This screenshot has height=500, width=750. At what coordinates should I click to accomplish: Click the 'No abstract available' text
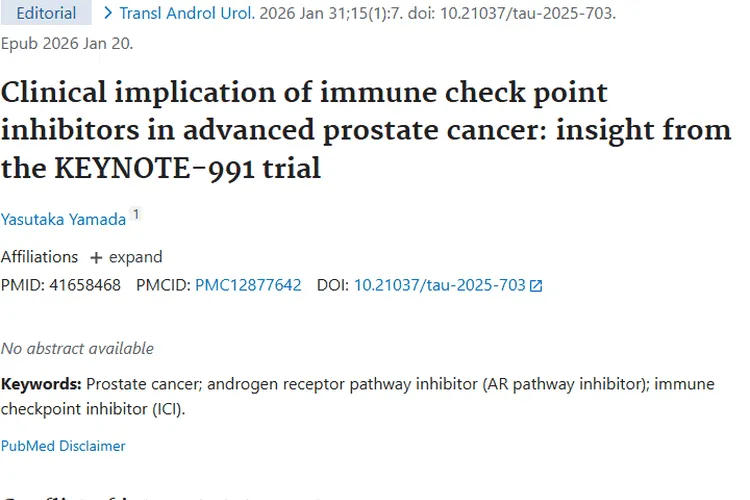pos(77,349)
